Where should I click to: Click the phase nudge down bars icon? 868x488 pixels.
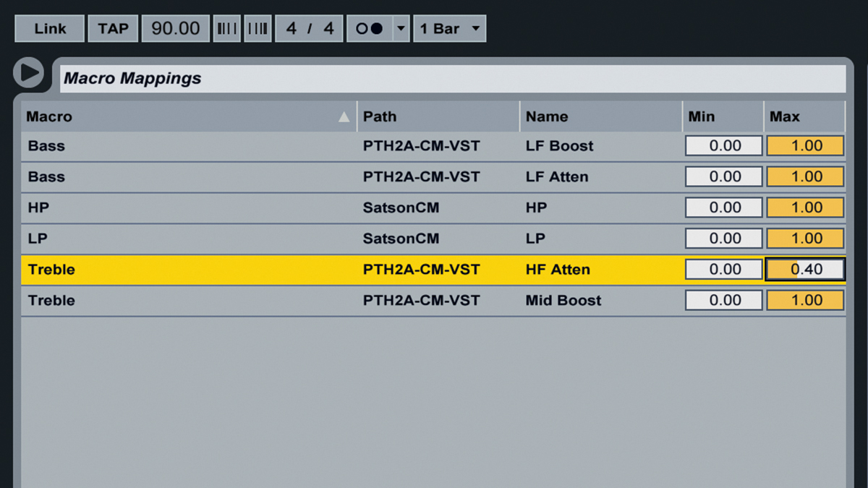227,29
